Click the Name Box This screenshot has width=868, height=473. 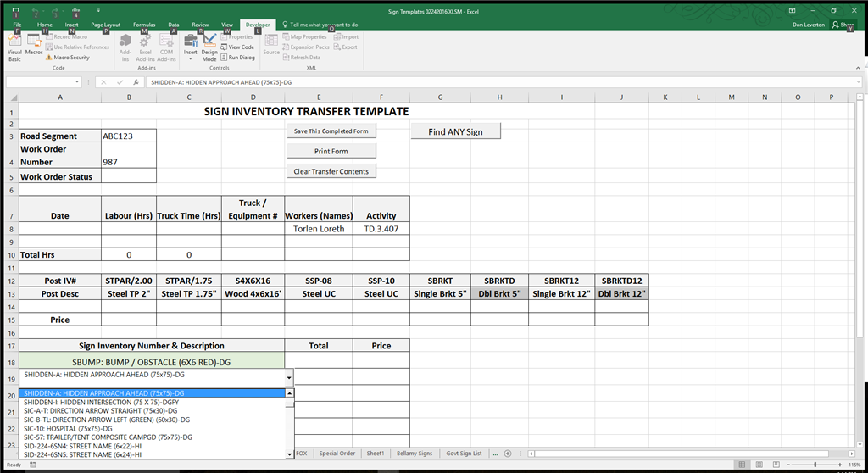(39, 82)
